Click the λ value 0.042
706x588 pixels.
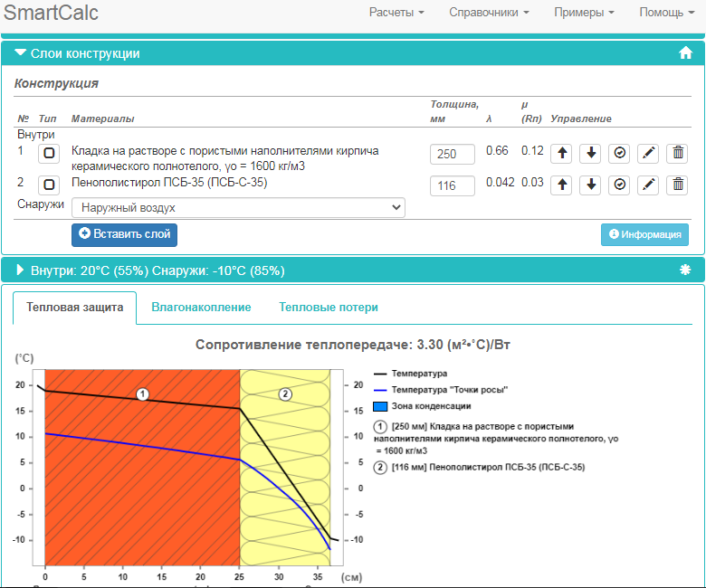coord(501,182)
